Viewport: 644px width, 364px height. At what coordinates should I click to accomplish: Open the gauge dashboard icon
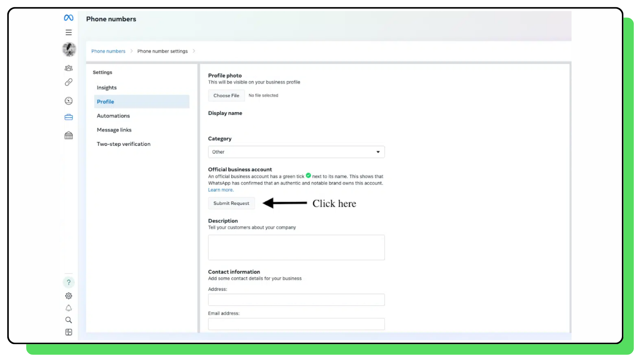[69, 101]
